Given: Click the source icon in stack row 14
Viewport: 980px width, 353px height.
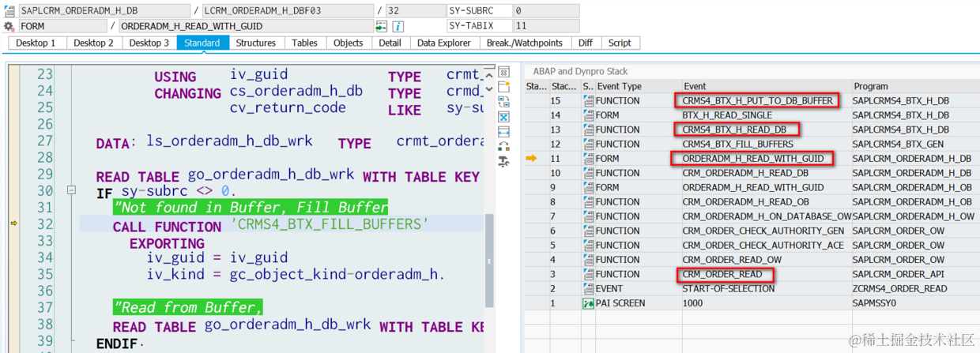Looking at the screenshot, I should pyautogui.click(x=588, y=115).
